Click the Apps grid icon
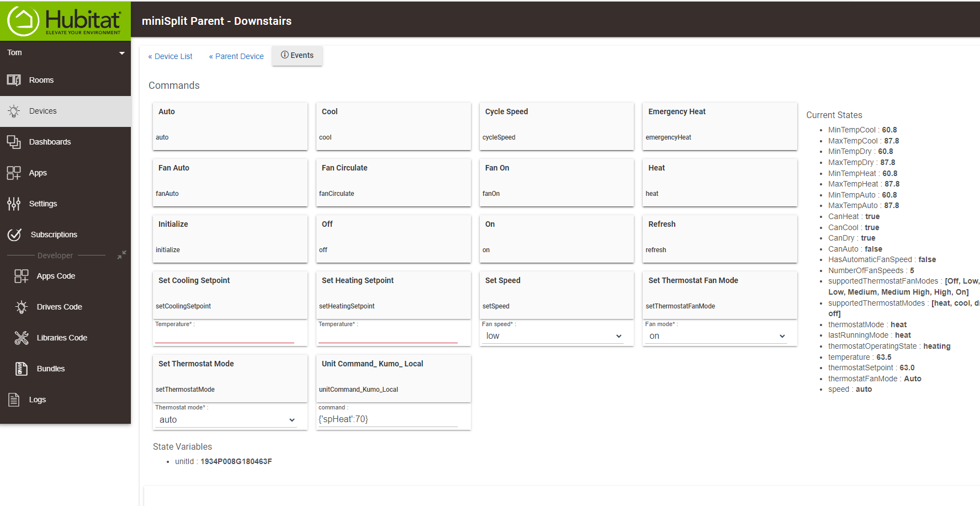980x506 pixels. [14, 173]
